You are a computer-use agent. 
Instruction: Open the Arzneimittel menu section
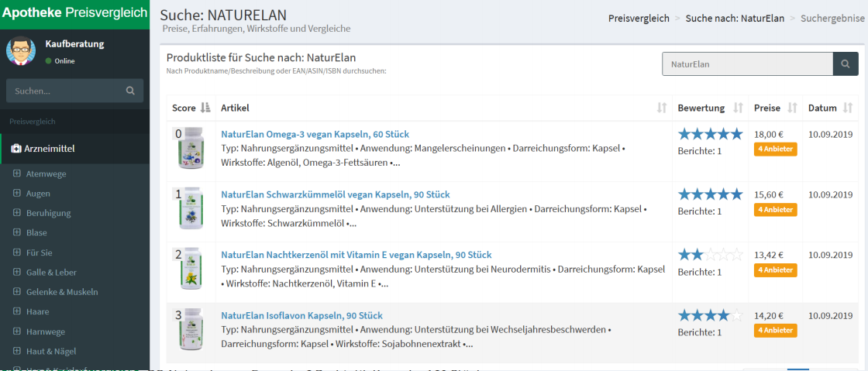74,148
